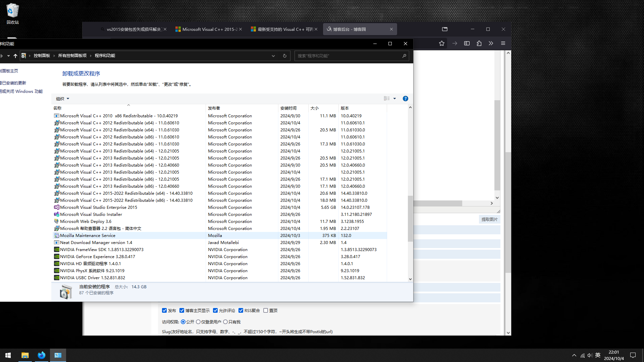Open the 组织 dropdown menu
The width and height of the screenshot is (644, 362).
pyautogui.click(x=63, y=99)
